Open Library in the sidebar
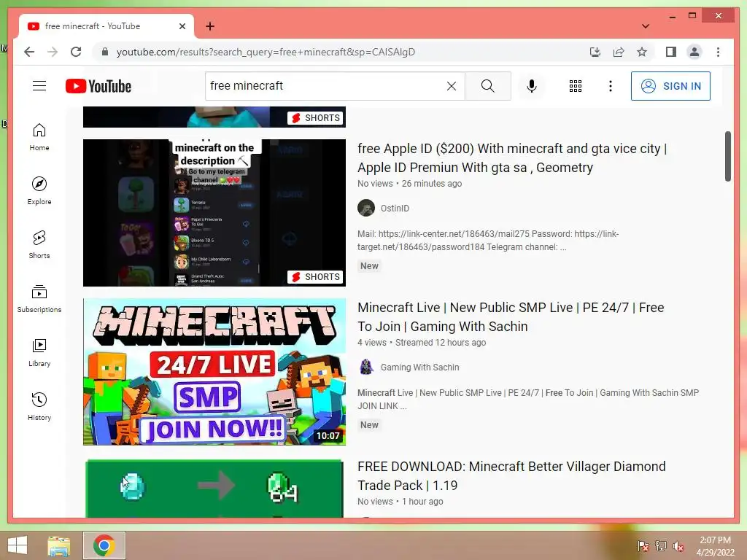Viewport: 747px width, 560px height. point(39,352)
